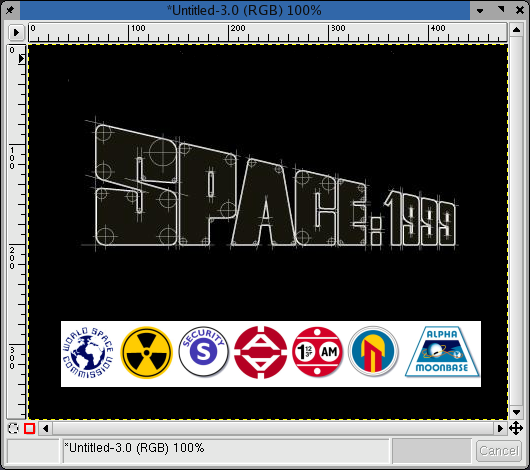Viewport: 530px width, 470px height.
Task: Click the red triangle emblem badge
Action: tap(260, 352)
